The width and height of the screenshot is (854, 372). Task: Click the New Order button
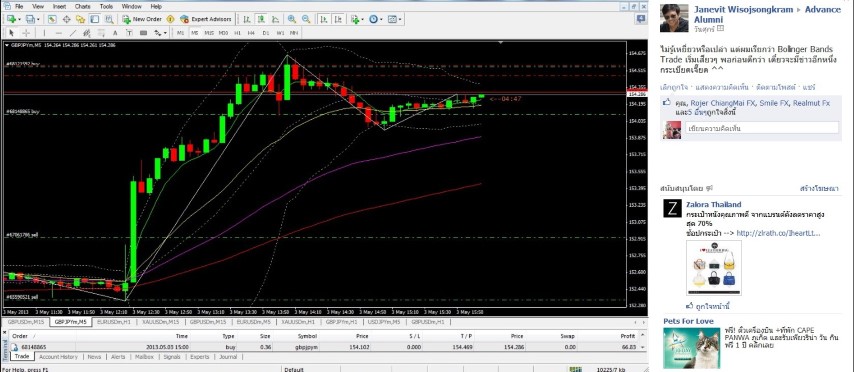[x=142, y=19]
